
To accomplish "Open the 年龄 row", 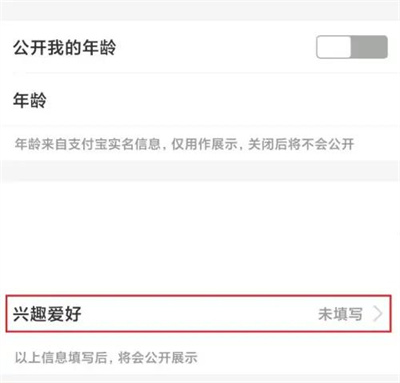I will coord(200,100).
